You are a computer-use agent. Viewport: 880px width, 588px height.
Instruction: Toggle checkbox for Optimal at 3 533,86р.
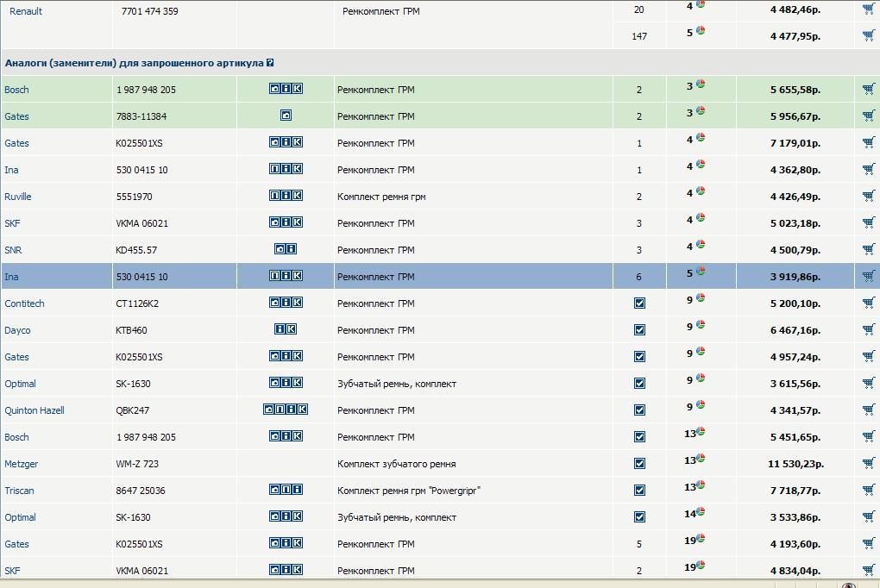tap(639, 516)
